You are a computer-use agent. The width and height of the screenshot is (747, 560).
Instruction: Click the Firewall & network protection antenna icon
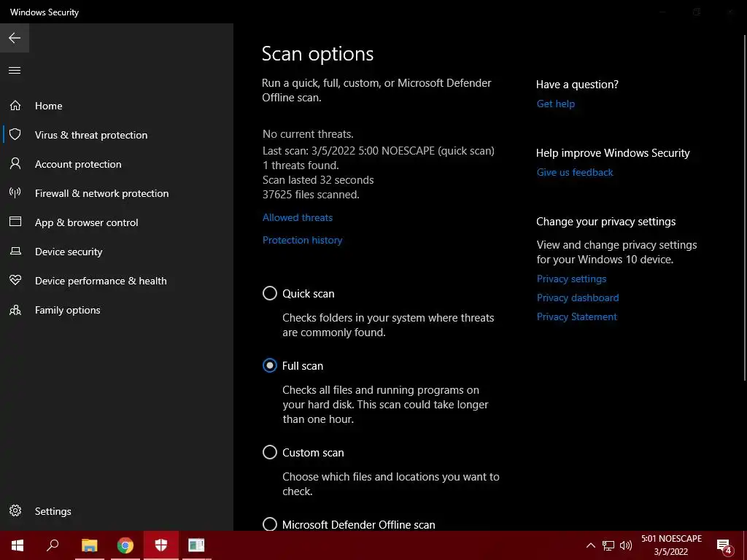tap(15, 192)
